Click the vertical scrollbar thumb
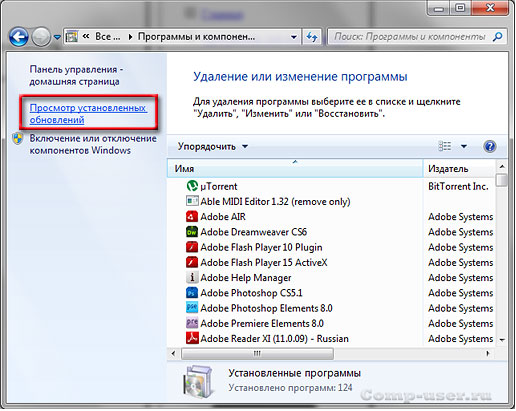516x411 pixels. [502, 180]
